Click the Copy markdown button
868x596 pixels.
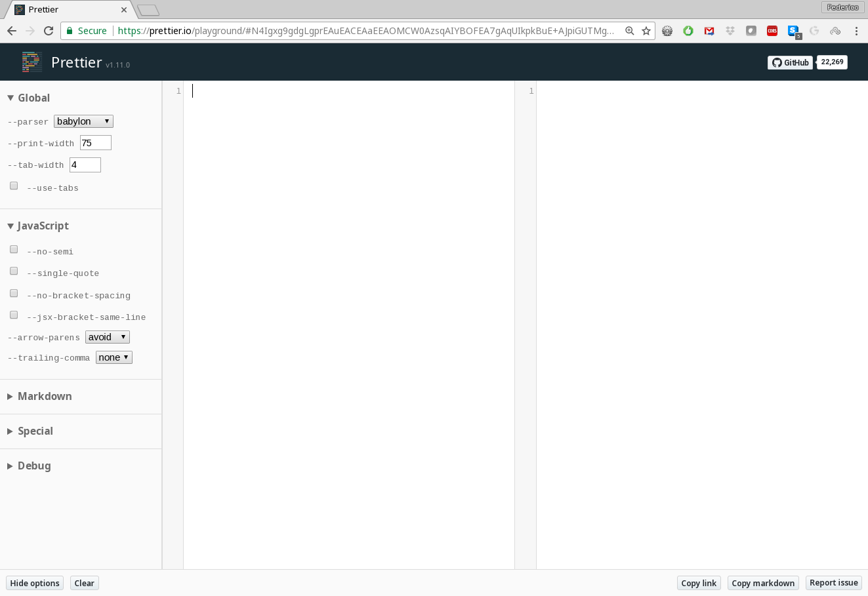pos(763,583)
